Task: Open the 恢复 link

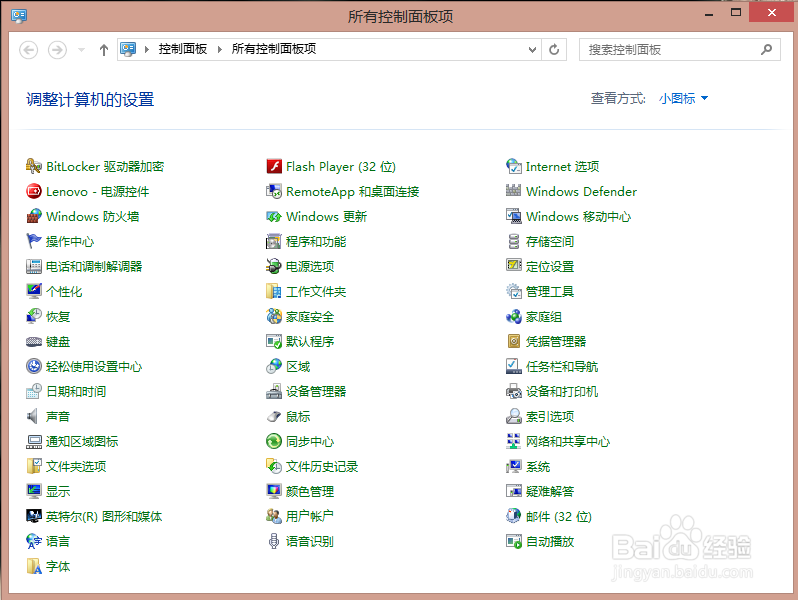Action: point(58,317)
